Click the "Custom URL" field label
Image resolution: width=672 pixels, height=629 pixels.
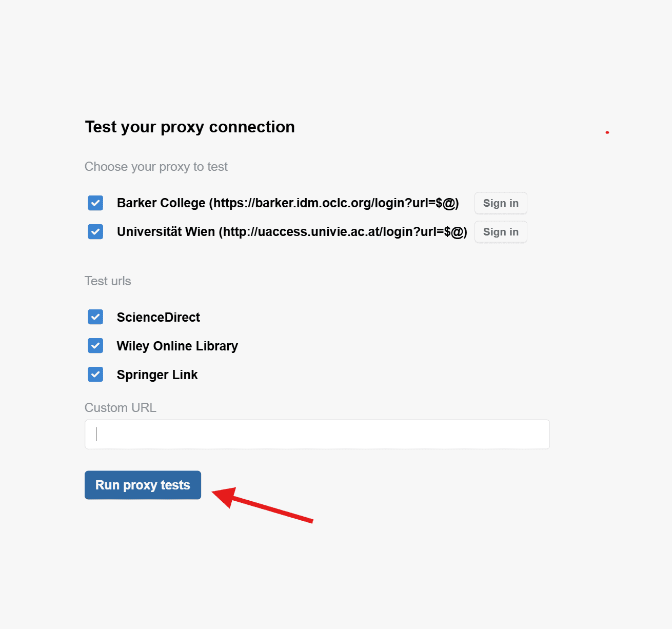point(120,408)
